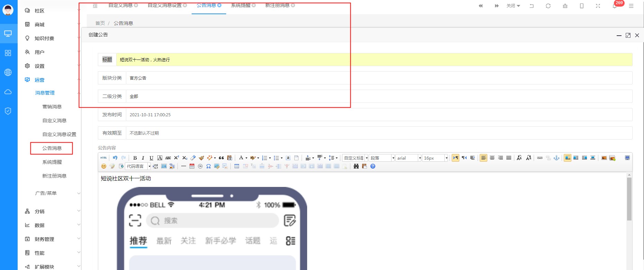
Task: Click the 版块分类 category field
Action: [x=379, y=78]
